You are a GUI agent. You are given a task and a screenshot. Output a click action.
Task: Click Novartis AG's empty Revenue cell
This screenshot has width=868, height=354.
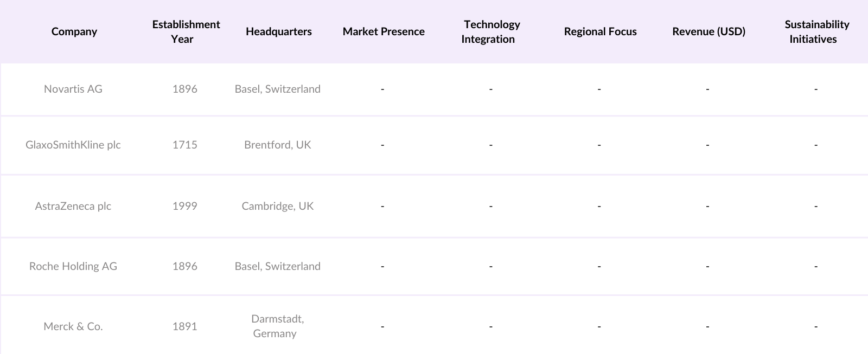point(707,89)
